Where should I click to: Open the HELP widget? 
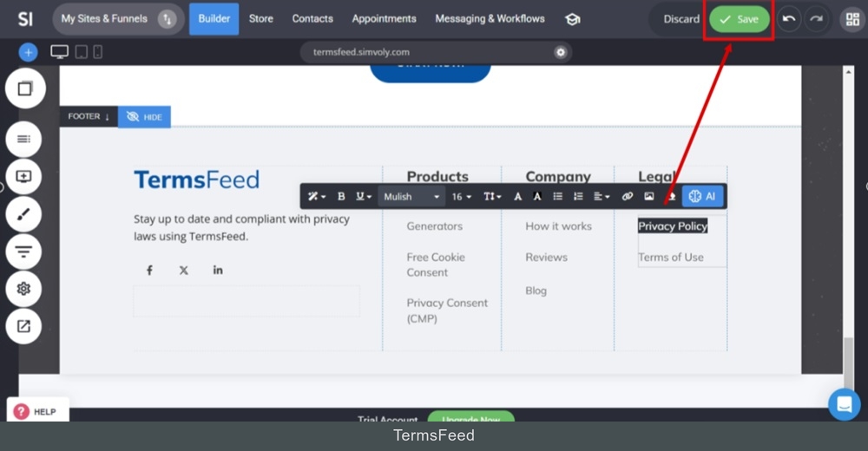pyautogui.click(x=37, y=411)
